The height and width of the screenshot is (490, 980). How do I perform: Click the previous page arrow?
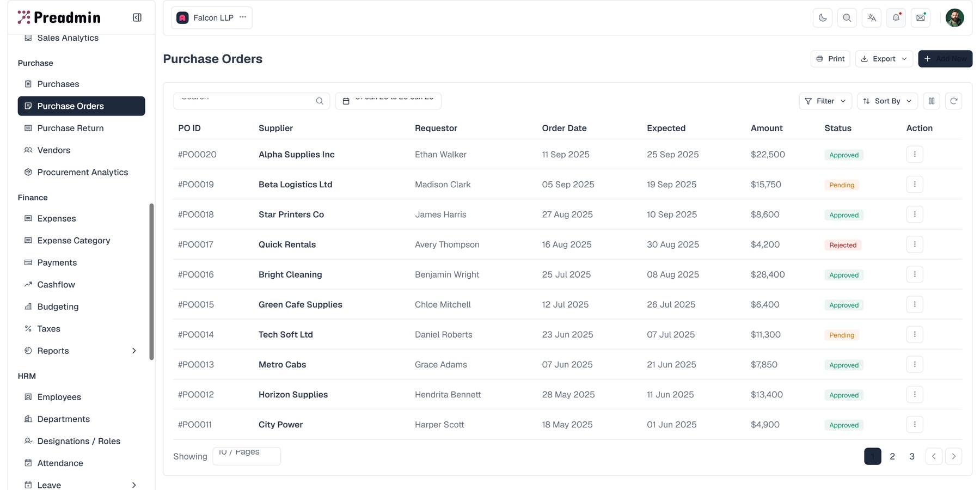[934, 456]
